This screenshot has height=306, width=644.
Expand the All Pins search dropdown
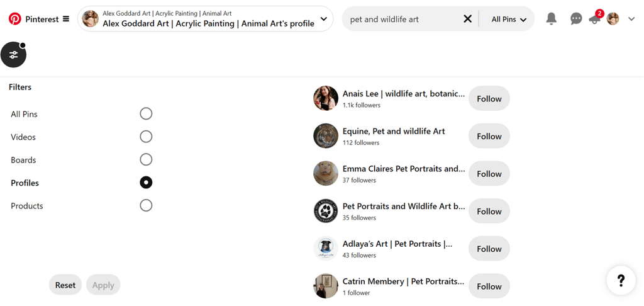(508, 20)
